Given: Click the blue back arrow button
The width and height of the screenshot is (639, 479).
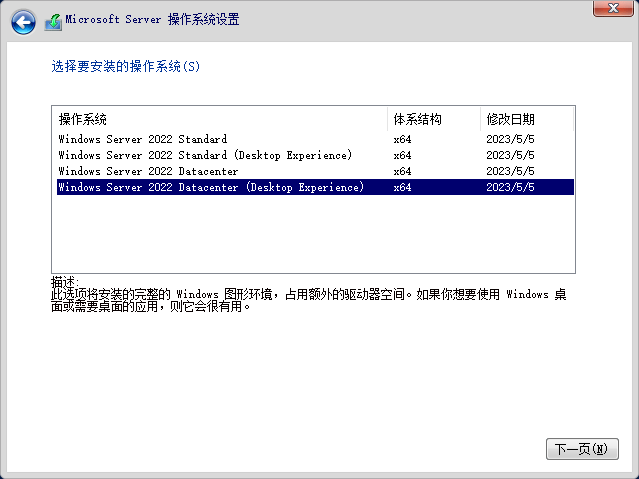Looking at the screenshot, I should pyautogui.click(x=23, y=21).
